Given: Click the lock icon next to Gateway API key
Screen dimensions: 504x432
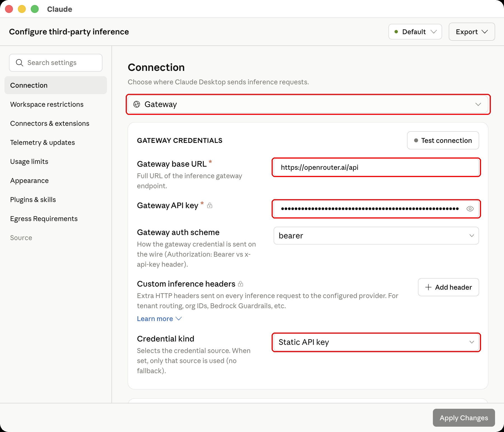Looking at the screenshot, I should click(210, 206).
